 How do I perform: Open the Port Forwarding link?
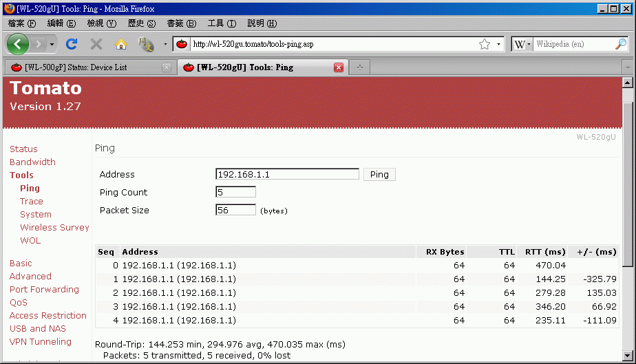[44, 290]
